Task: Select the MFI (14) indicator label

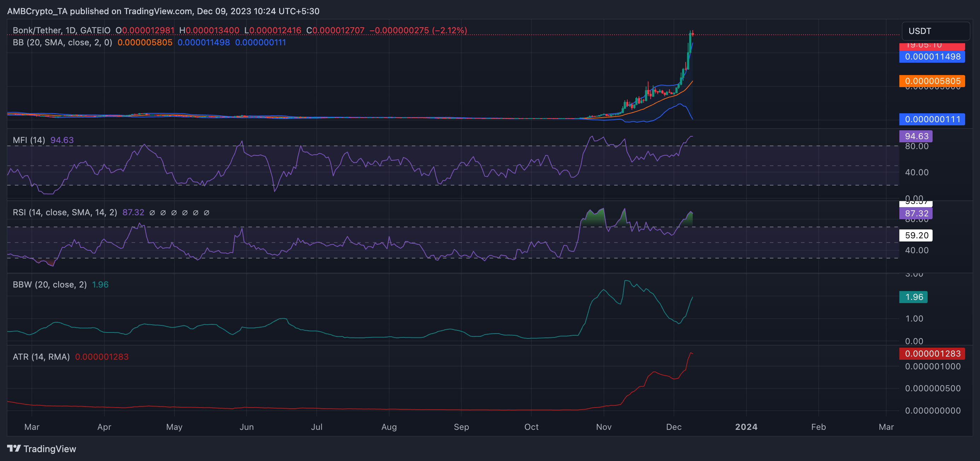Action: coord(29,140)
